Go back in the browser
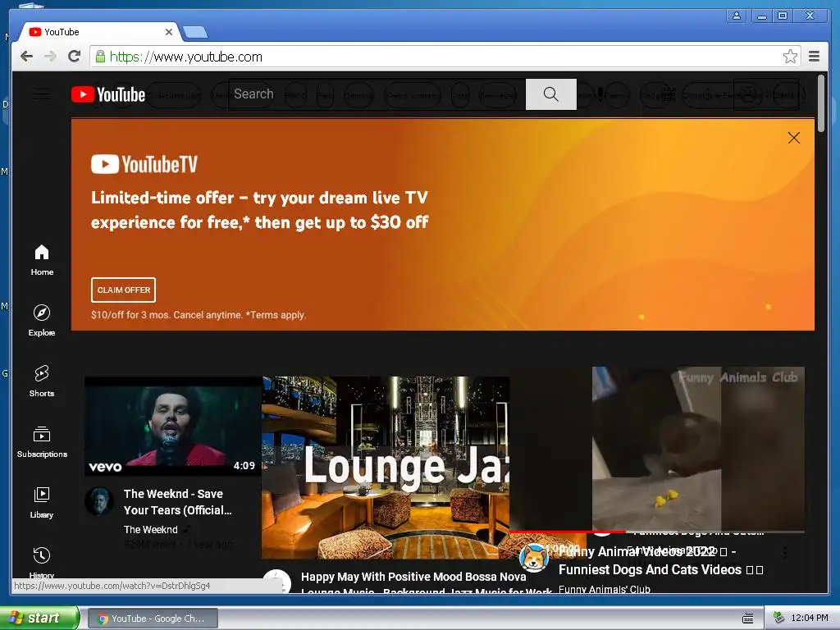Screen dimensions: 840x630 click(27, 57)
